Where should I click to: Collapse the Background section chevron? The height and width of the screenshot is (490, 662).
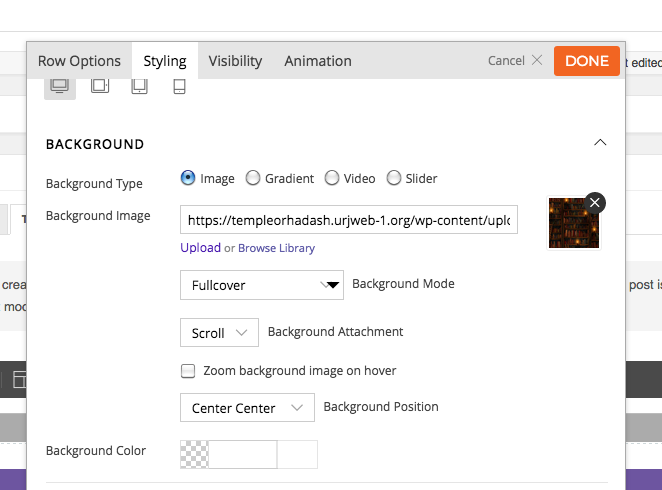(x=600, y=143)
